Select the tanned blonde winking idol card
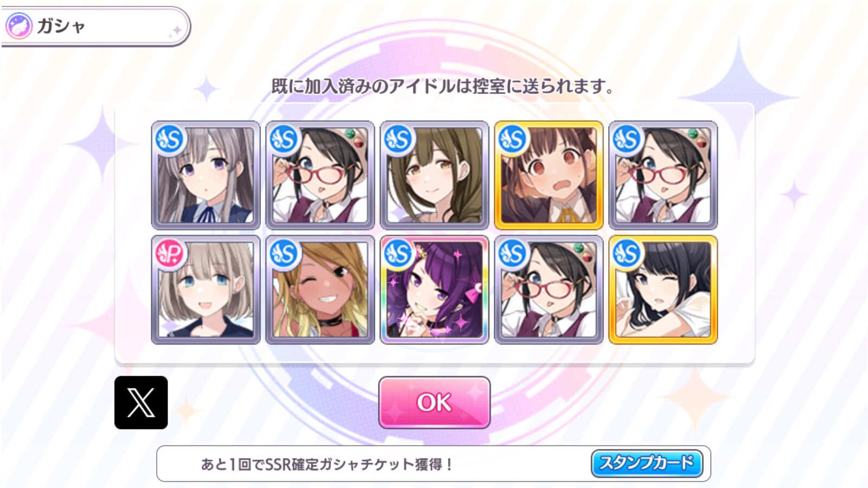The height and width of the screenshot is (488, 868). (x=320, y=290)
